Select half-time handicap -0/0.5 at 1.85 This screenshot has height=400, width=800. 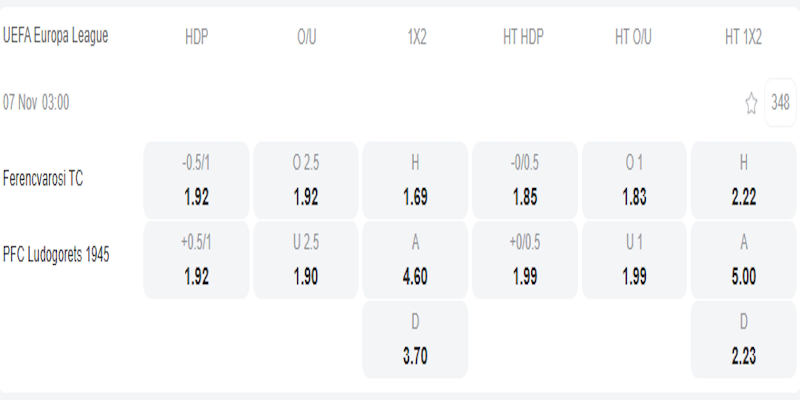coord(525,180)
